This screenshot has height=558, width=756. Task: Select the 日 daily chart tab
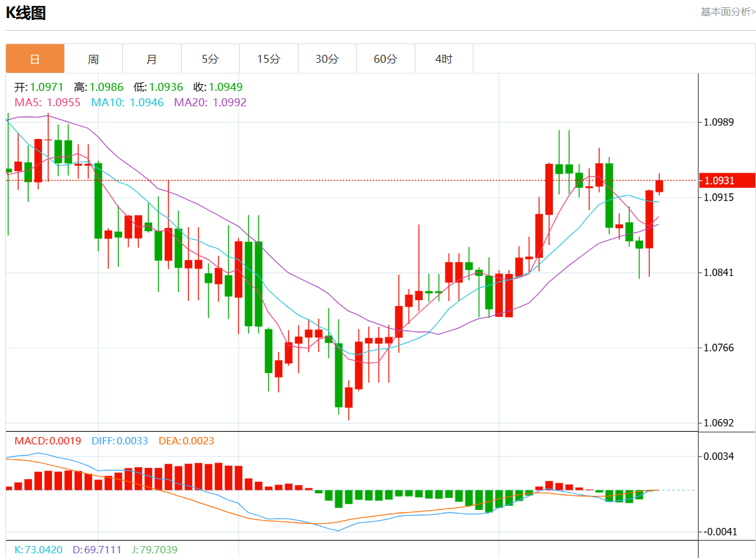(35, 59)
